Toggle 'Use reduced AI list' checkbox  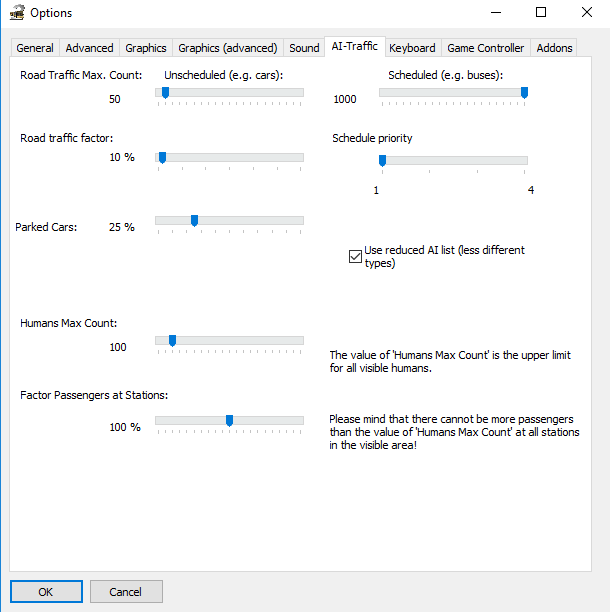pos(355,256)
